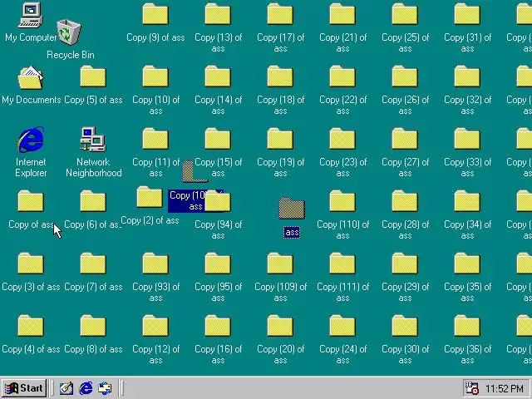The image size is (532, 399).
Task: Select the My Documents folder icon
Action: tap(31, 77)
